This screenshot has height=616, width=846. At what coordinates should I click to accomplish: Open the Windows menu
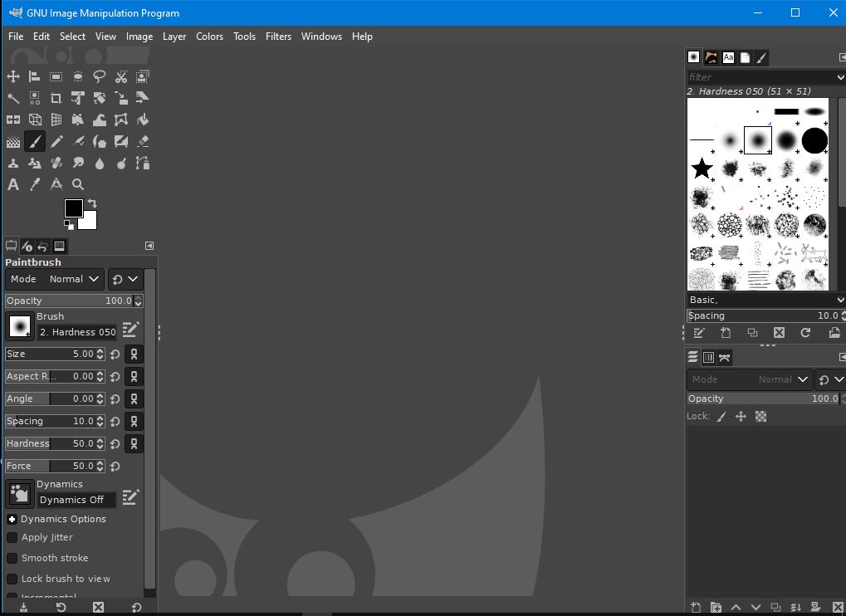(x=321, y=37)
